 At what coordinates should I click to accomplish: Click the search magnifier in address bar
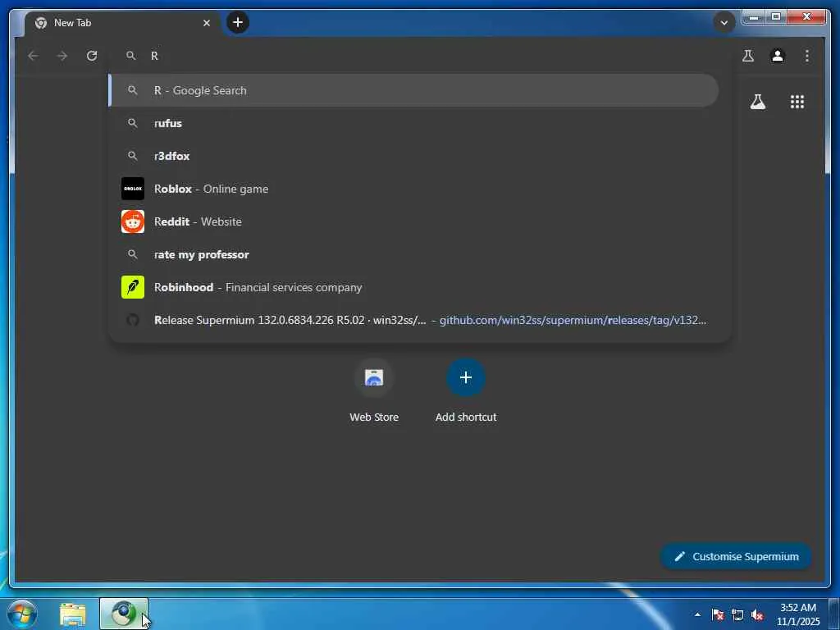130,56
